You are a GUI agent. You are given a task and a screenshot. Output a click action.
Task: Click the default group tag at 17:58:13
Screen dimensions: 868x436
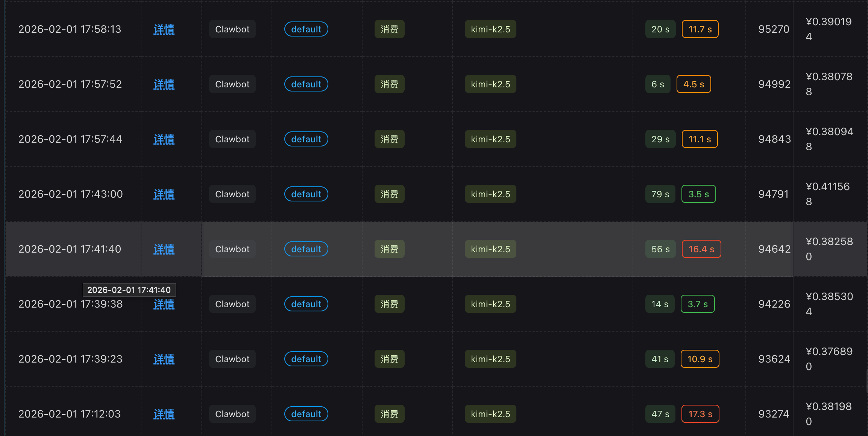[x=306, y=29]
